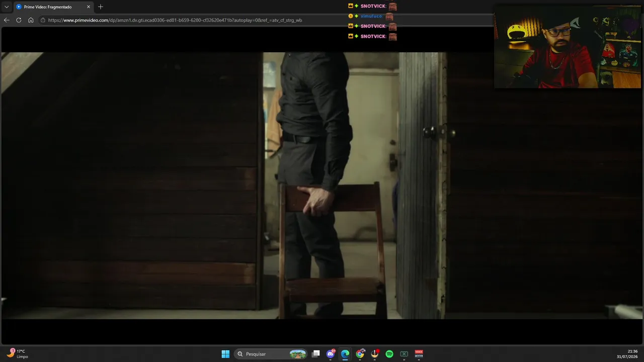Screen dimensions: 644x362
Task: Switch to Microsoft Edge on taskbar
Action: tap(345, 354)
